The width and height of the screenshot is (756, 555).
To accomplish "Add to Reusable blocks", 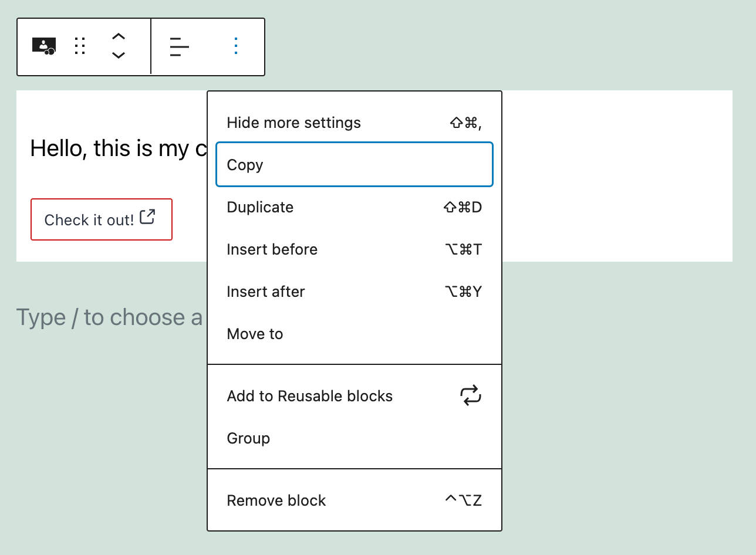I will (x=309, y=396).
